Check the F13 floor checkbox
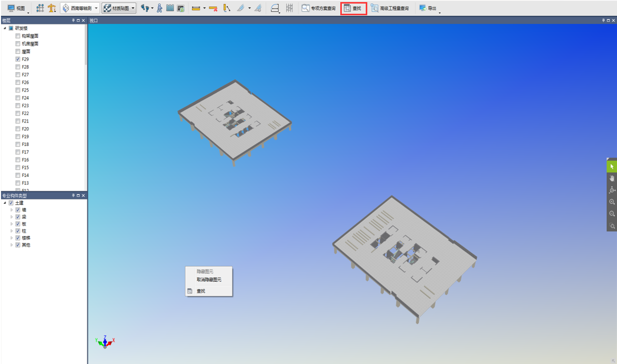The image size is (617, 364). click(x=18, y=183)
